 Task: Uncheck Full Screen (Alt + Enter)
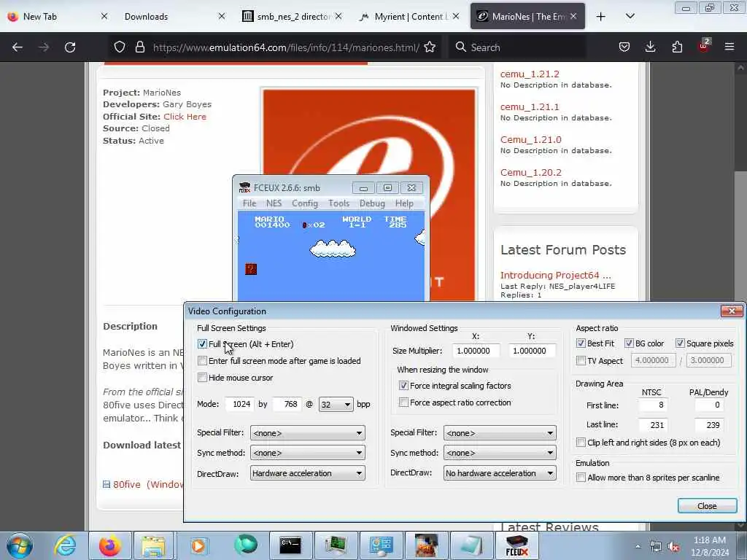coord(203,344)
